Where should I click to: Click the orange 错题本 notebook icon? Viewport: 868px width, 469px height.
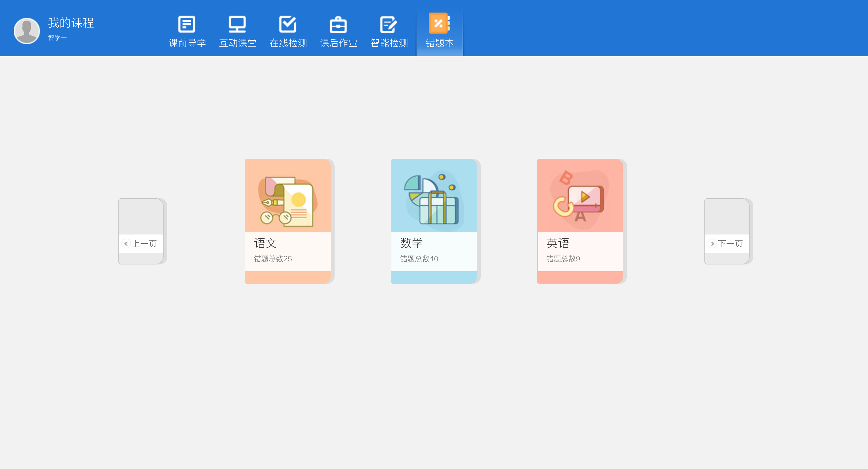tap(439, 23)
